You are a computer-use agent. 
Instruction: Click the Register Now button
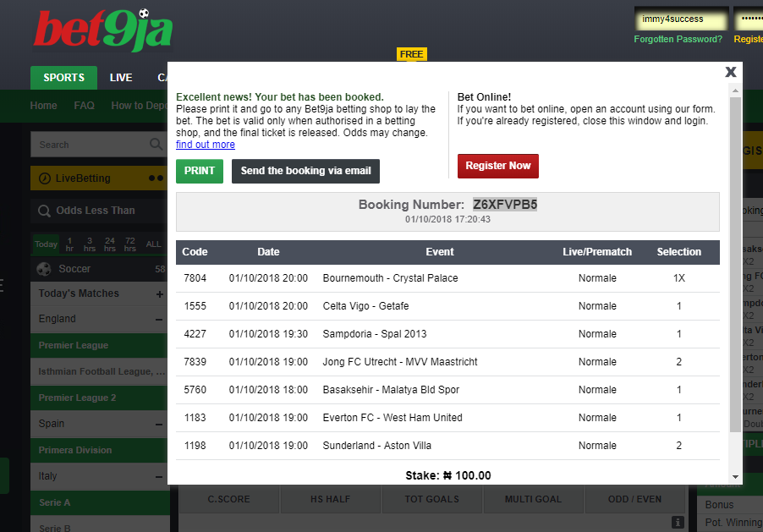click(x=497, y=166)
